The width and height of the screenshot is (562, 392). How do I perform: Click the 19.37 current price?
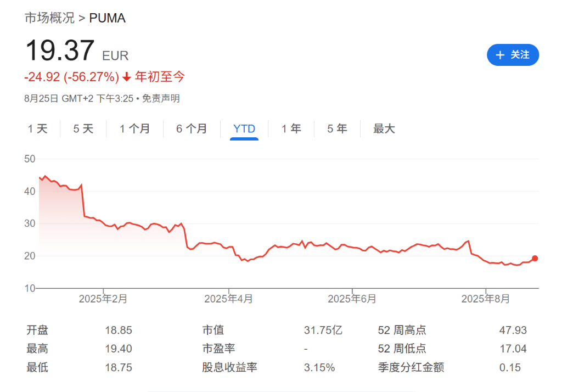(60, 51)
